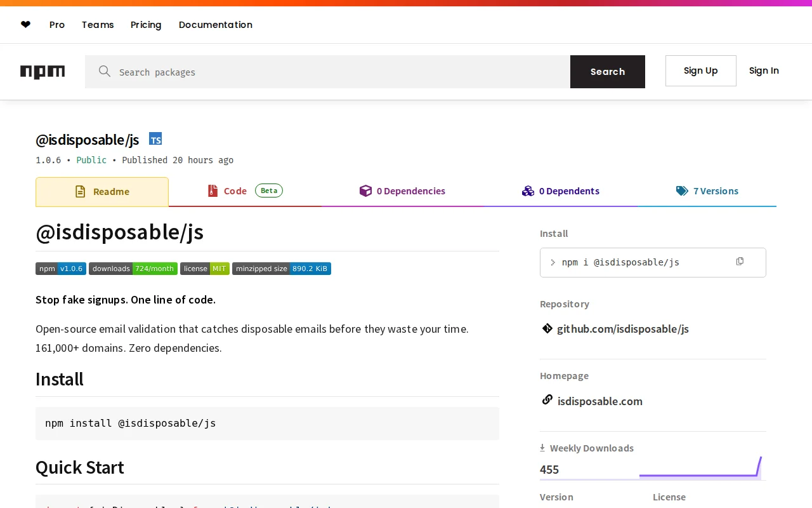Click the Sign Up button
The height and width of the screenshot is (508, 812).
point(701,70)
